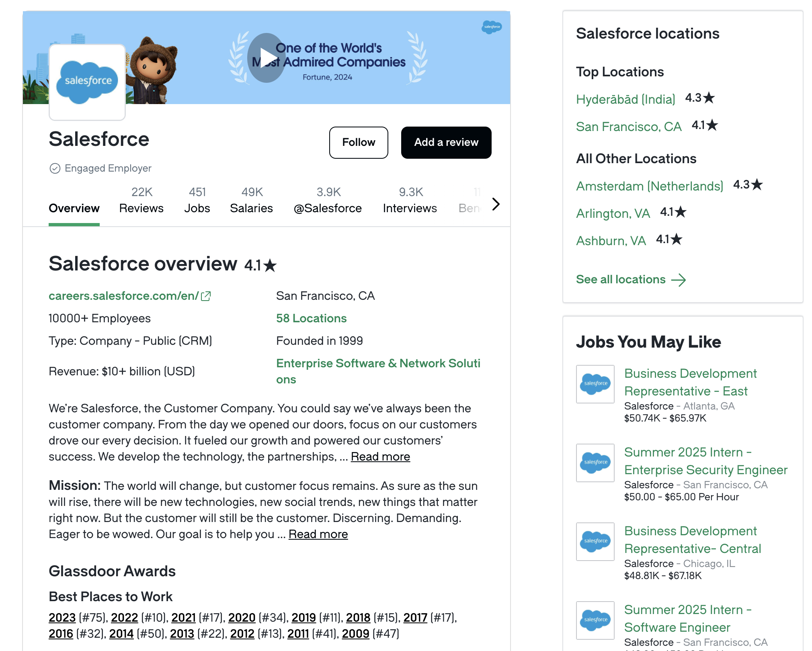The height and width of the screenshot is (651, 812).
Task: Open 2013 Best Places to Work award
Action: point(182,634)
